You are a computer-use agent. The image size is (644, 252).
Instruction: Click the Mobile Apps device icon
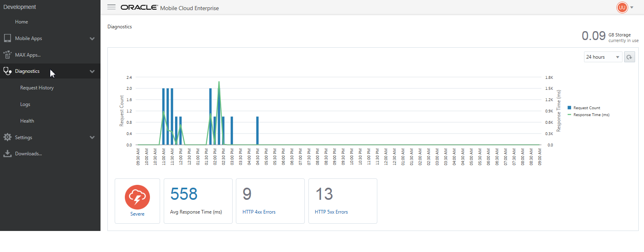click(7, 38)
